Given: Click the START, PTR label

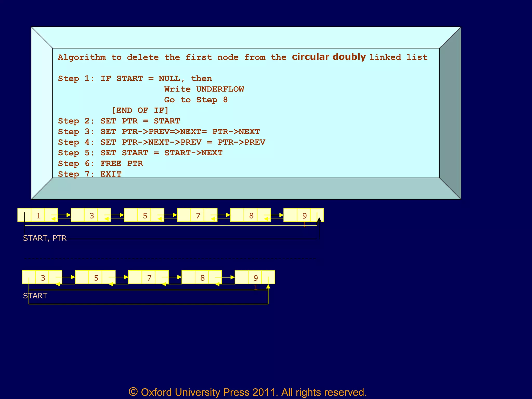Looking at the screenshot, I should click(x=45, y=238).
